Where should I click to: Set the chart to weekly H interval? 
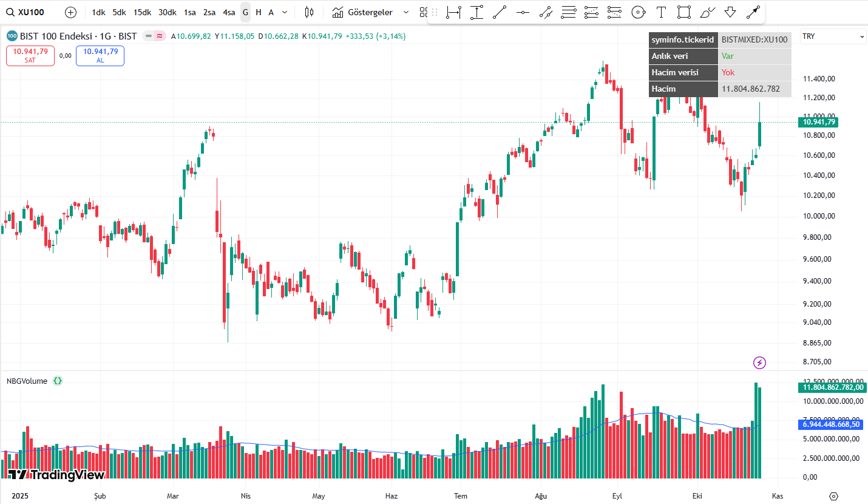[259, 12]
